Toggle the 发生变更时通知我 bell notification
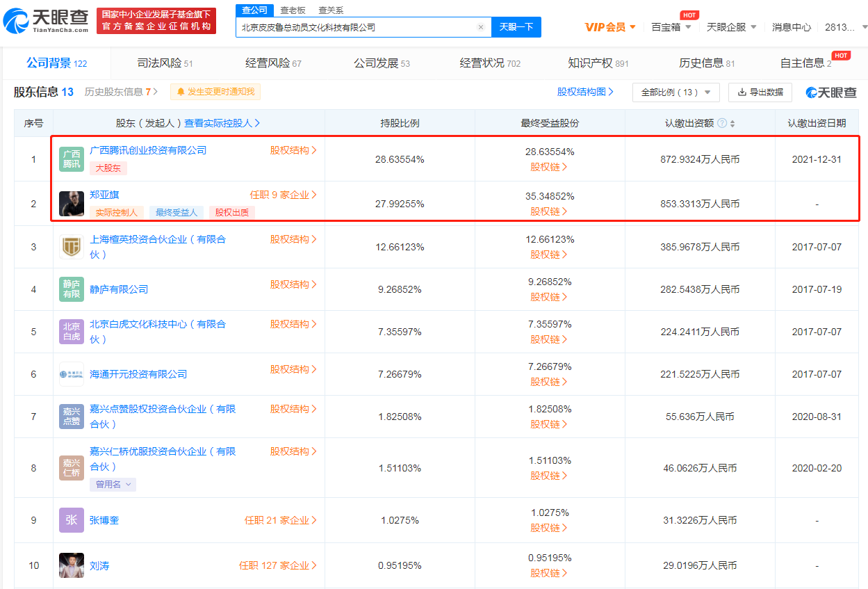 215,91
